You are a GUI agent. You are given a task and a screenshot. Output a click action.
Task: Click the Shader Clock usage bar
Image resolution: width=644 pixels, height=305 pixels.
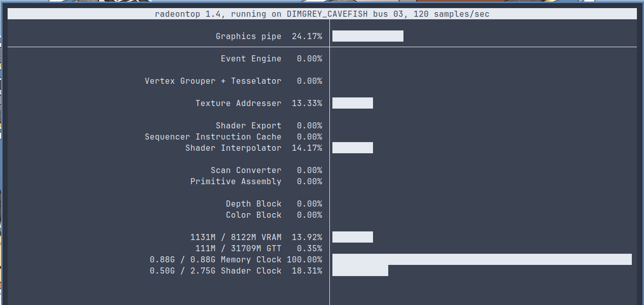[x=360, y=270]
